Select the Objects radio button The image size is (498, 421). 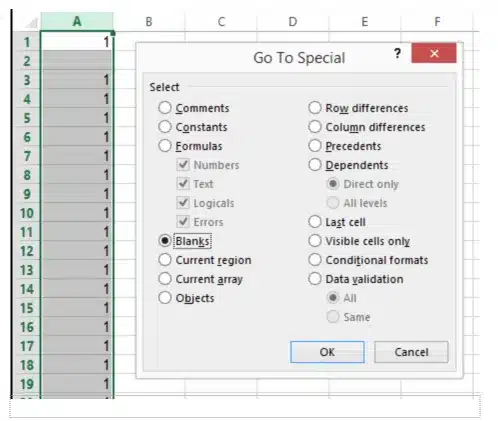pos(165,298)
